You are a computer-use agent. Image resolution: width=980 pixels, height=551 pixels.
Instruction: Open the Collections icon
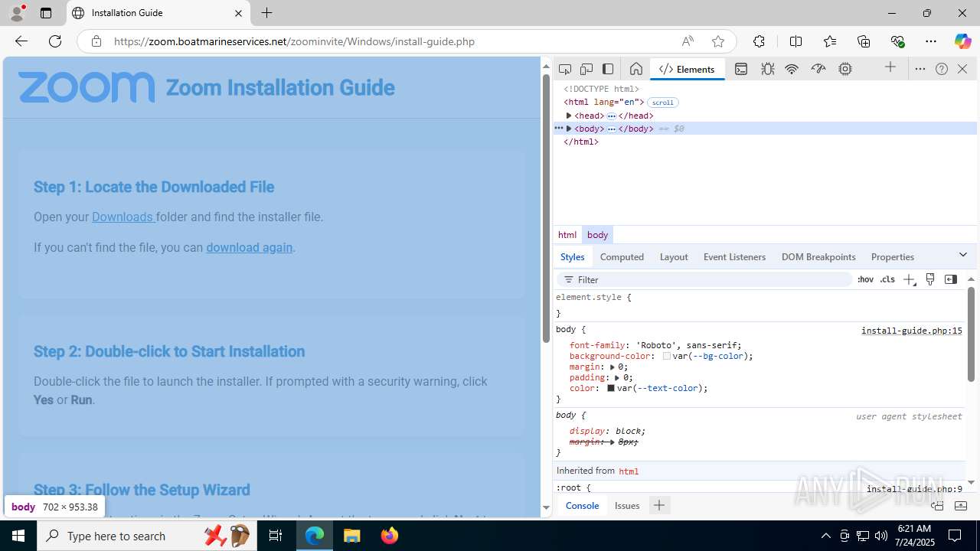(x=864, y=41)
